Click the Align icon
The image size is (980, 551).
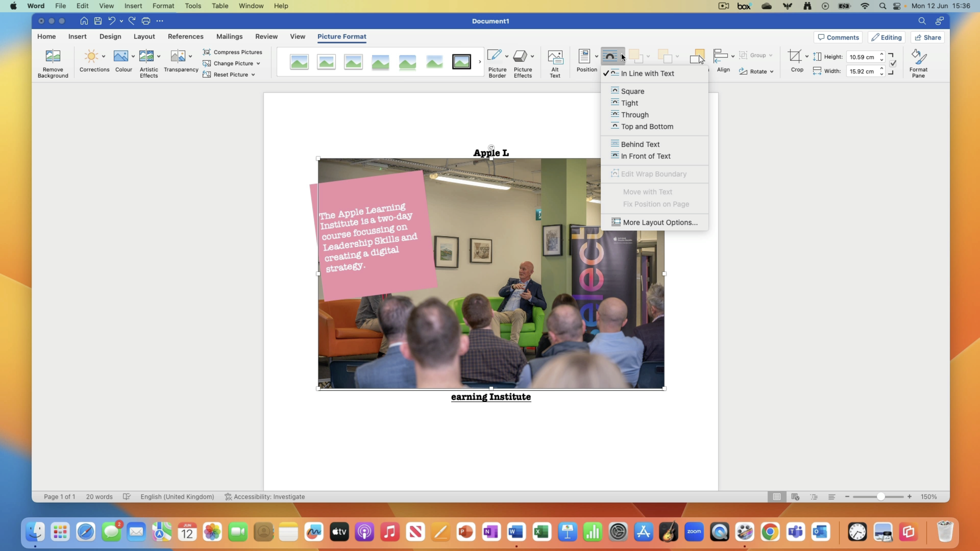tap(721, 56)
